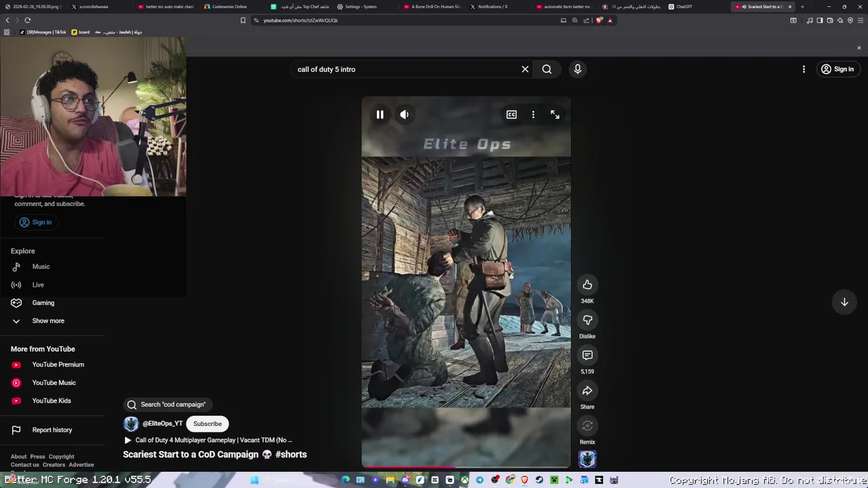The width and height of the screenshot is (868, 488).
Task: Share the Short via arrow icon
Action: click(587, 390)
